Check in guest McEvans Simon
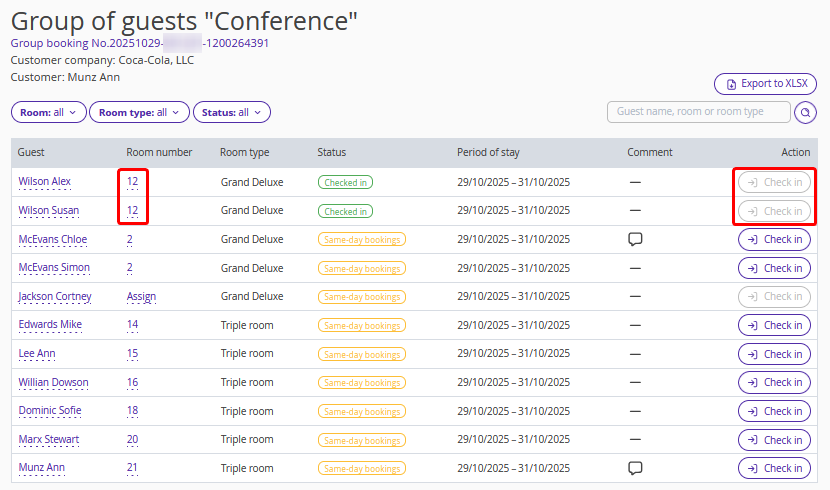 774,268
